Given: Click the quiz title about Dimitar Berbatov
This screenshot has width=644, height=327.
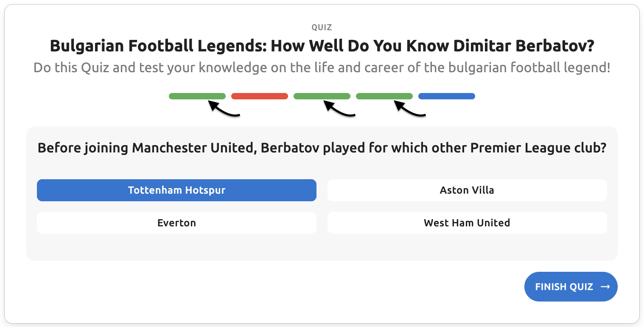Looking at the screenshot, I should [x=322, y=46].
